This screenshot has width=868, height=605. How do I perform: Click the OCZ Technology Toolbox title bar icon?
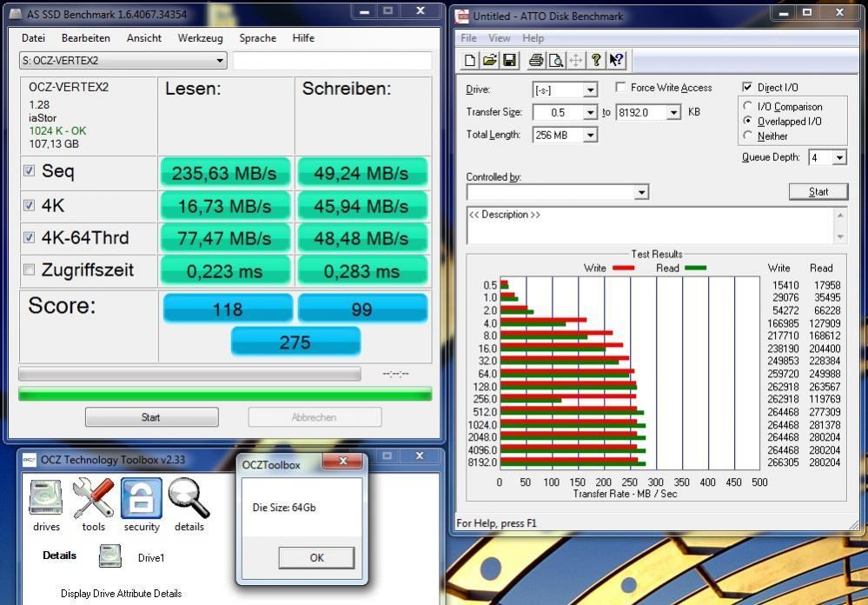30,460
